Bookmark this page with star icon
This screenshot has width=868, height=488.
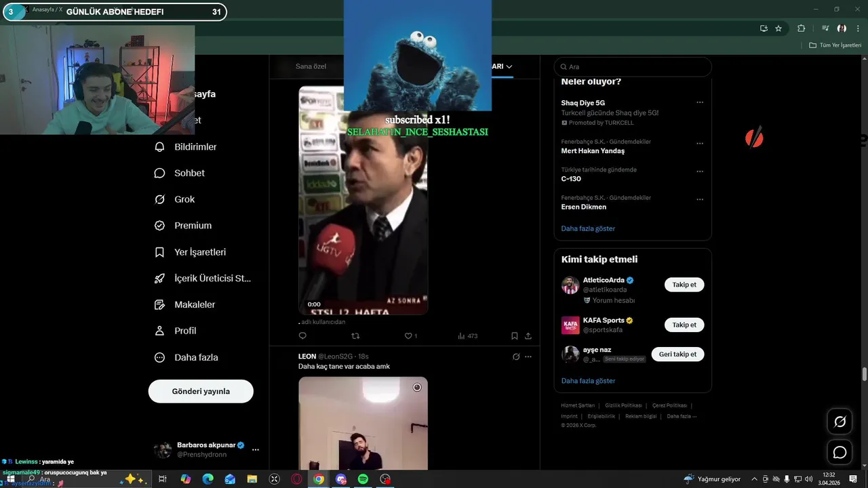pyautogui.click(x=778, y=28)
